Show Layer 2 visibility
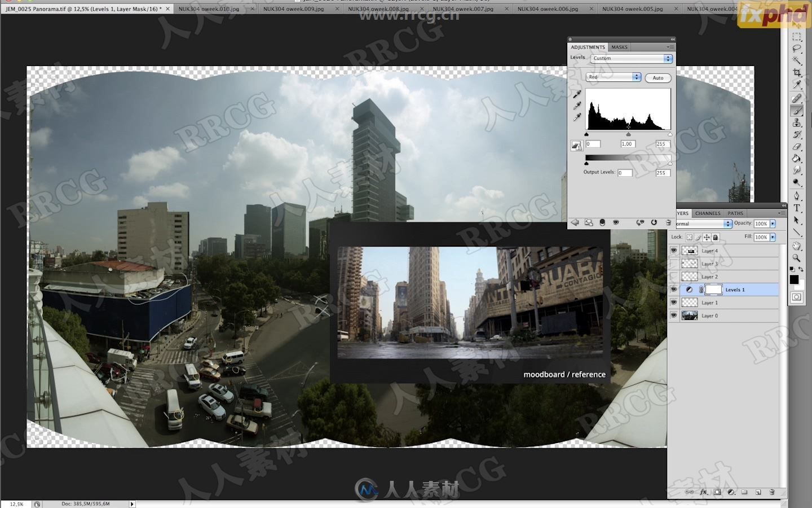Image resolution: width=812 pixels, height=508 pixels. [x=673, y=277]
